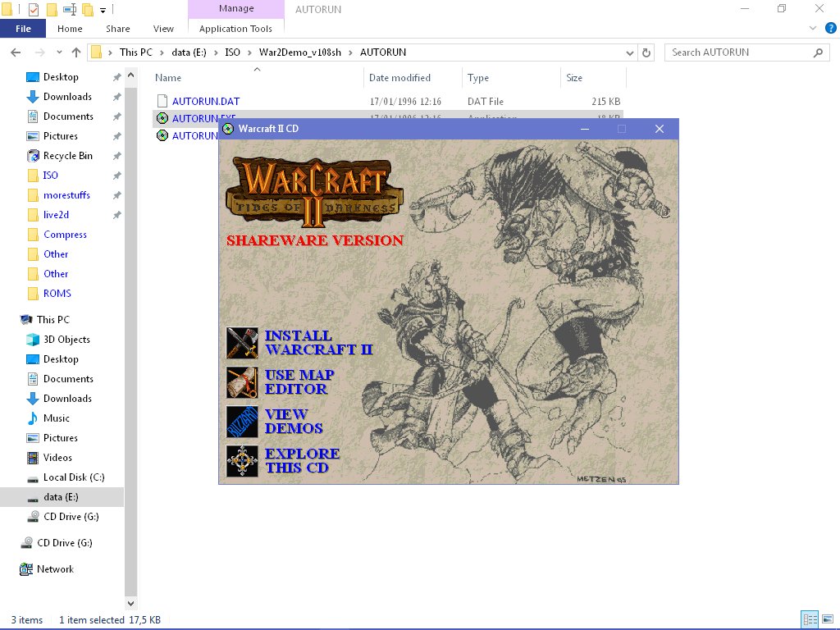Viewport: 840px width, 630px height.
Task: Open Application Tools tab
Action: coord(235,29)
